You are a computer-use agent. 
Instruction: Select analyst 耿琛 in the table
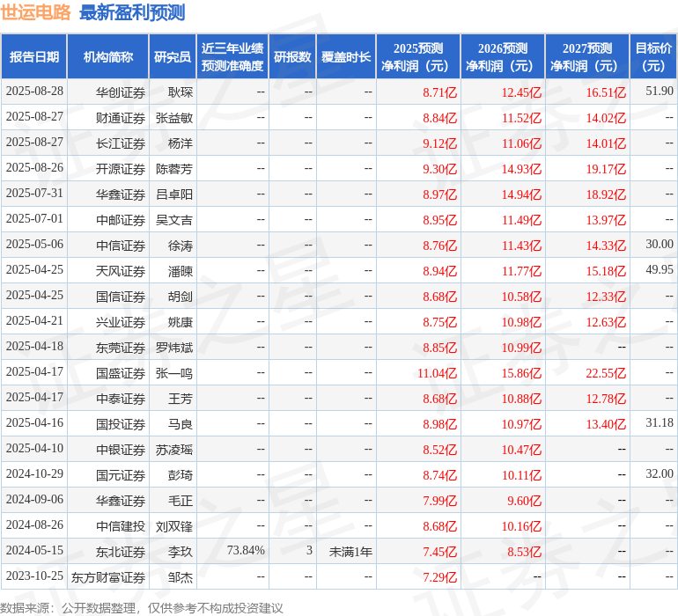coord(180,92)
